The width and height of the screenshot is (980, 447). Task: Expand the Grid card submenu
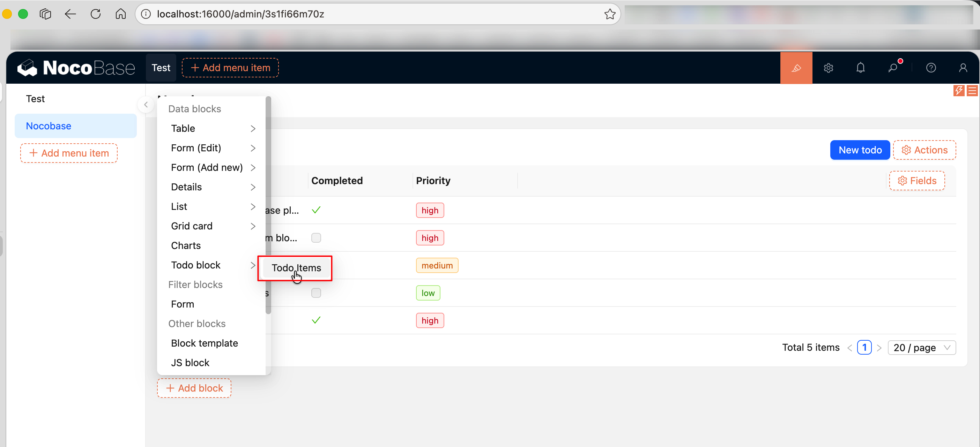(213, 226)
